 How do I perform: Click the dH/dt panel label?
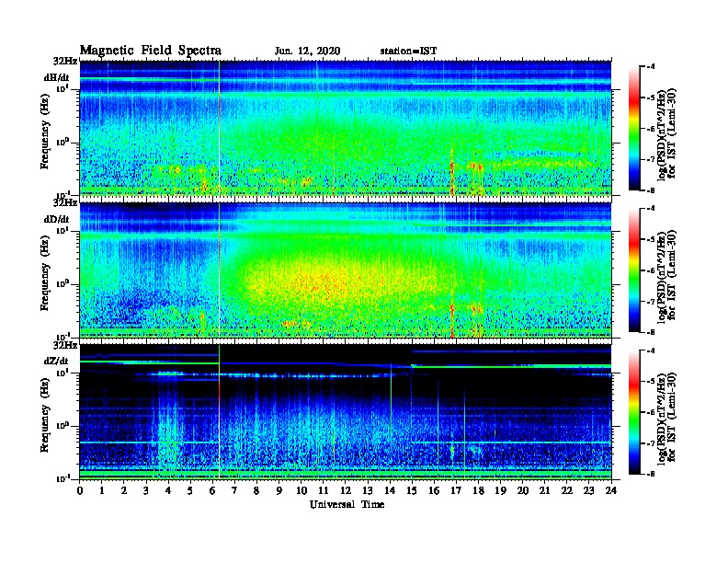click(57, 78)
